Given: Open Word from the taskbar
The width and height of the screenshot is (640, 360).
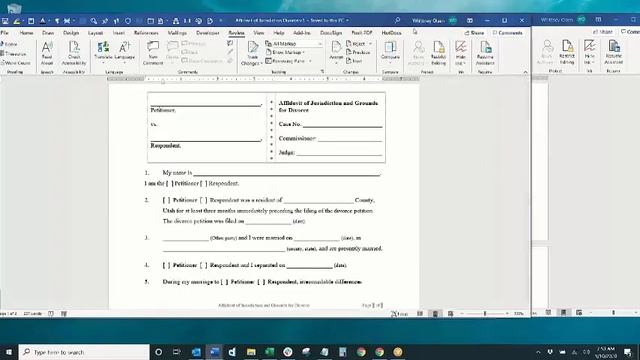Looking at the screenshot, I should point(214,352).
